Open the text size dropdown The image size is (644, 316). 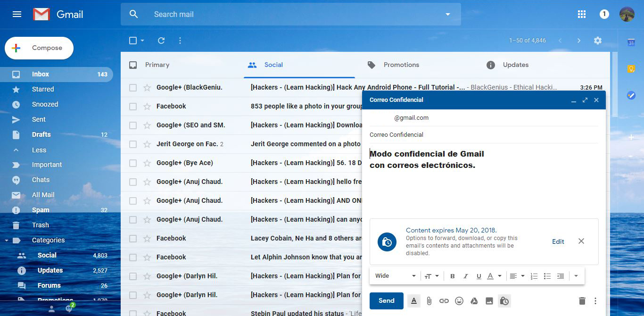click(x=431, y=276)
